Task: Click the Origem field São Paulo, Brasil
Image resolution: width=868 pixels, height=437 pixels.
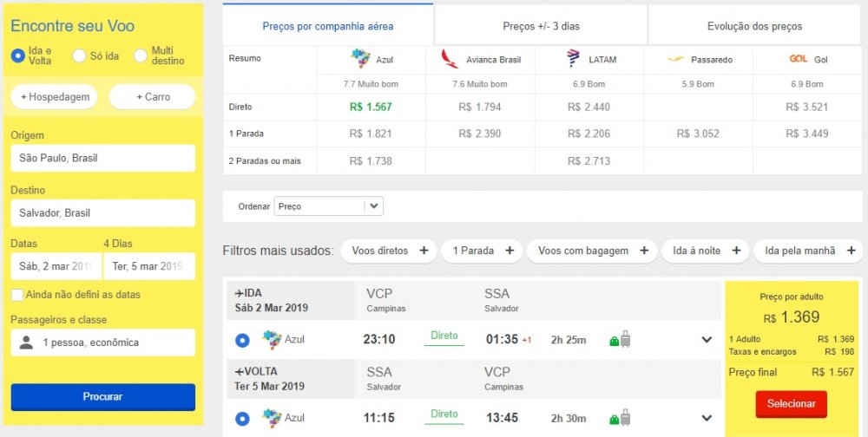Action: point(102,158)
